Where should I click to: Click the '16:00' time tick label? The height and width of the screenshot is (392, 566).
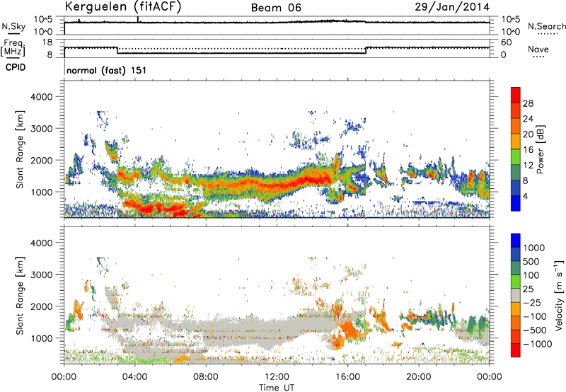347,377
